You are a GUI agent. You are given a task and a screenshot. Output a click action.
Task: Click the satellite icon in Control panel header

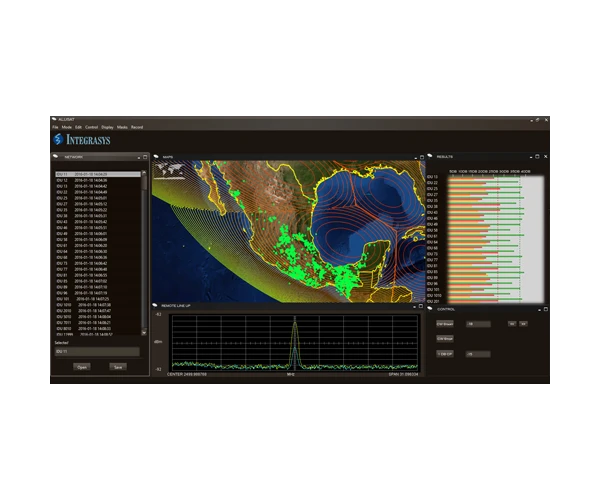click(430, 309)
